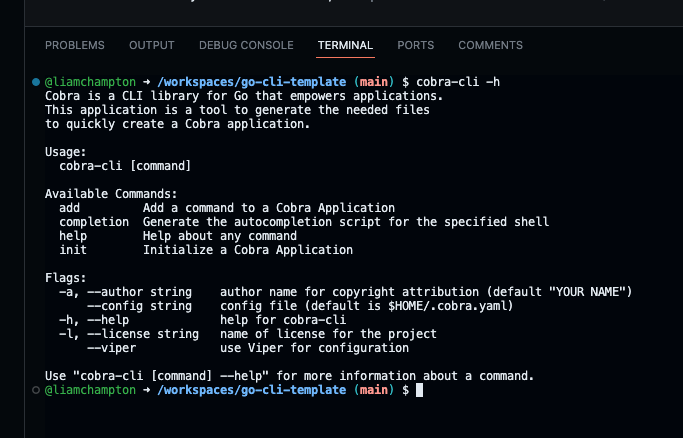This screenshot has width=683, height=438.
Task: Click the "--config string" flag
Action: tap(139, 306)
